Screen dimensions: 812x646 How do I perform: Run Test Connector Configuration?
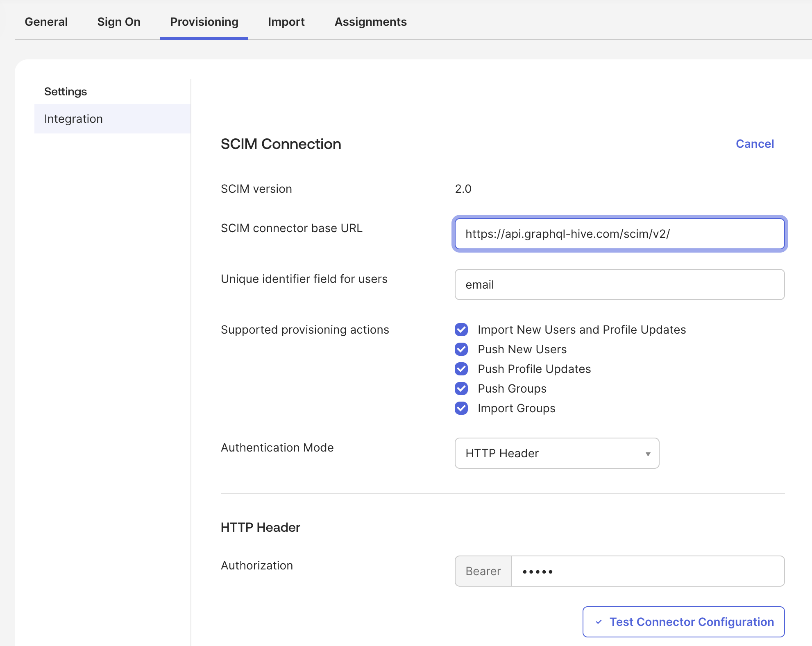point(683,622)
